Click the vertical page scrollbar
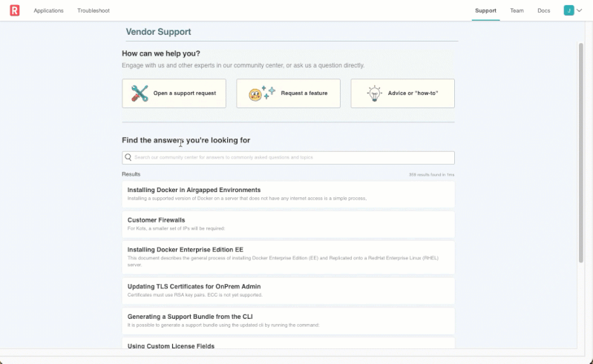This screenshot has width=593, height=364. 581,148
